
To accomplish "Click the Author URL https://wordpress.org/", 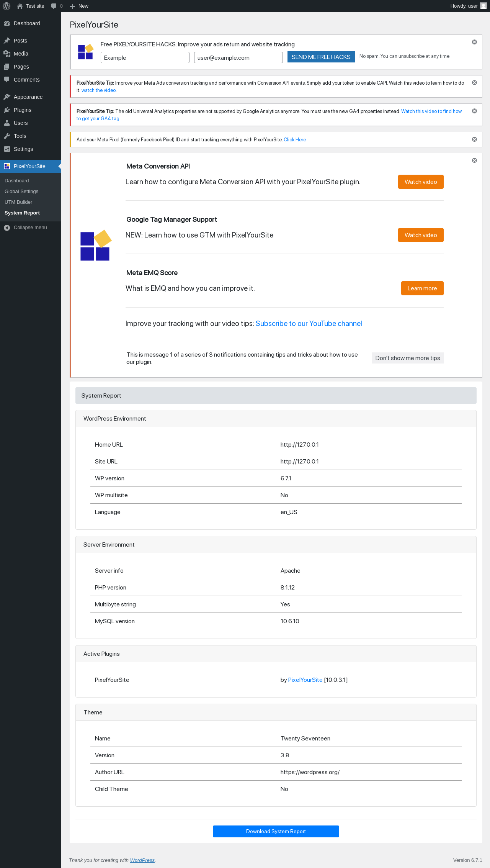I will coord(310,772).
